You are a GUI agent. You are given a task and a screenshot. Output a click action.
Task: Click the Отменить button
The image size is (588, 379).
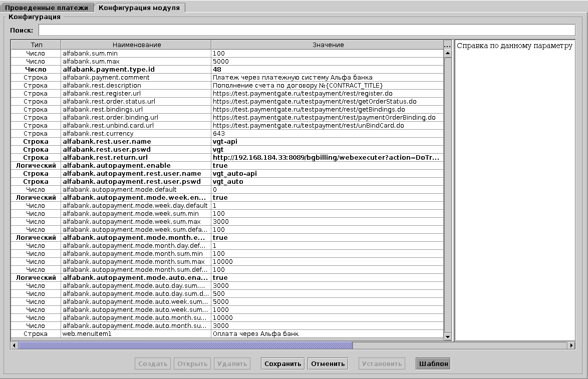coord(328,363)
